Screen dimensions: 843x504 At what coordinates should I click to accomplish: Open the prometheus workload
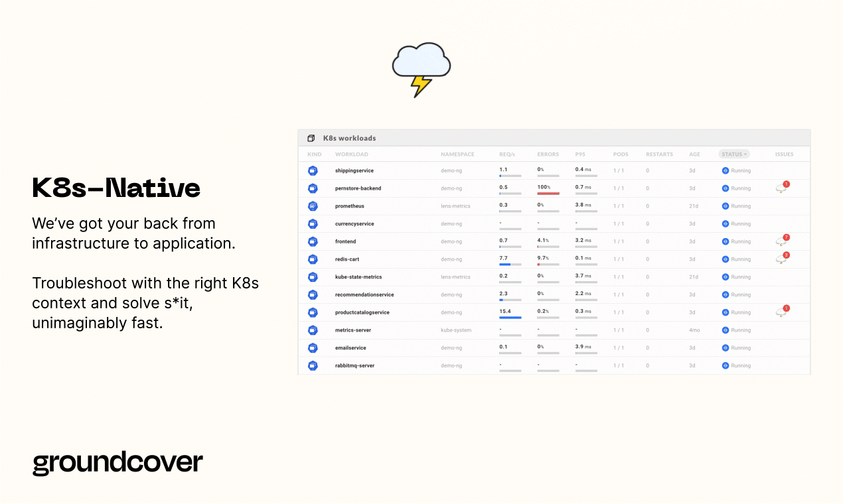(350, 206)
